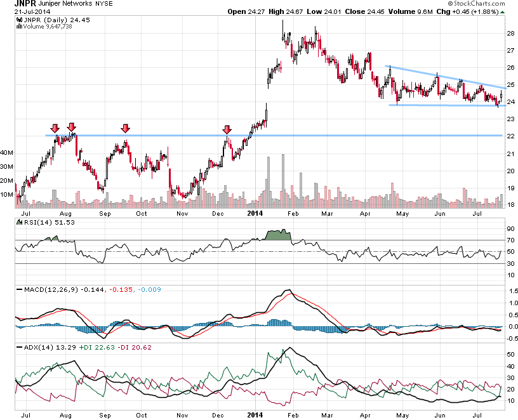Screen dimensions: 518x420
Task: Click the Feb label under the price chart
Action: (293, 214)
